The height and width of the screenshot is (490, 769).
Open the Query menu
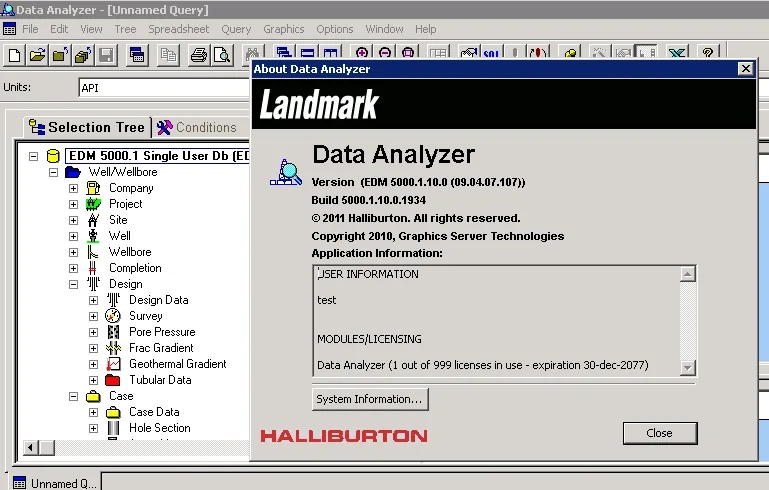coord(236,29)
